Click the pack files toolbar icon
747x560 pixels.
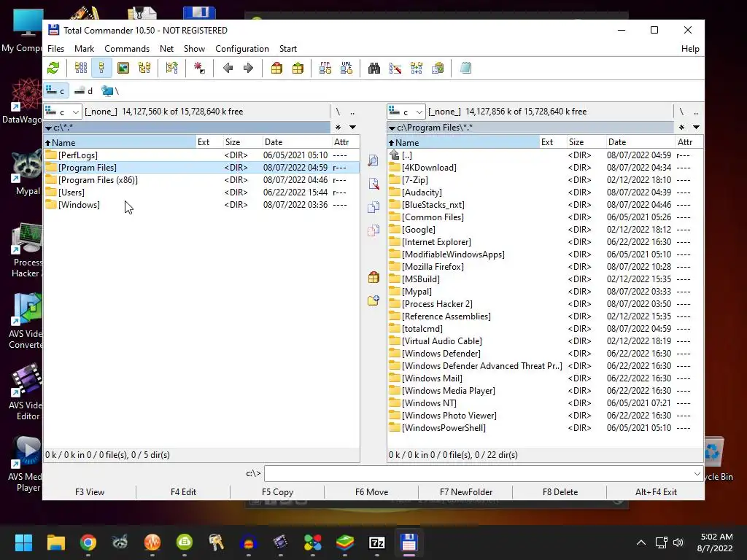point(276,68)
